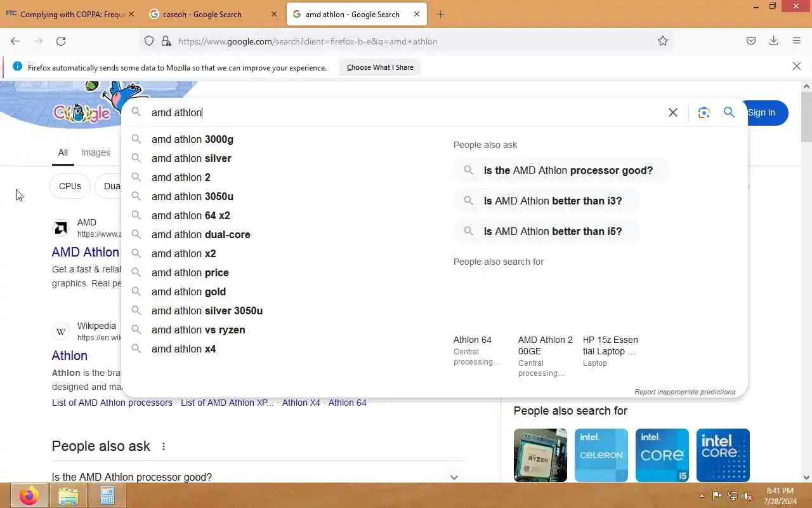Image resolution: width=812 pixels, height=508 pixels.
Task: Search by image with the camera icon
Action: click(704, 112)
